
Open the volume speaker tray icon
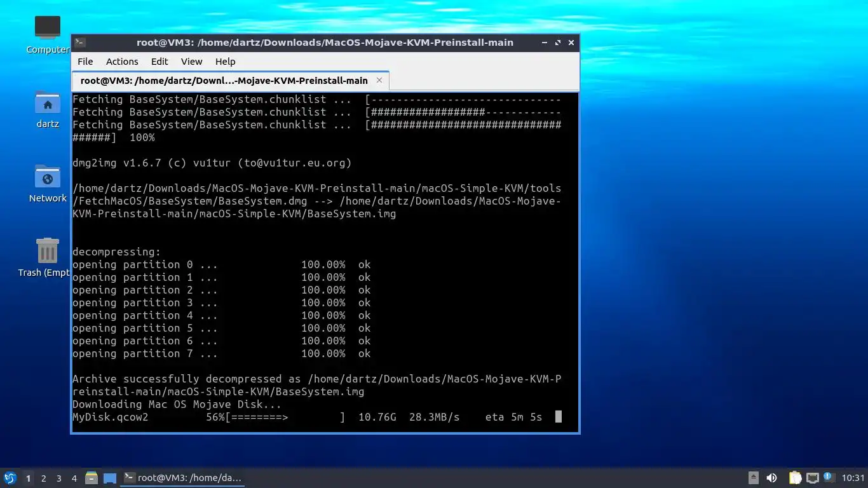click(x=772, y=478)
